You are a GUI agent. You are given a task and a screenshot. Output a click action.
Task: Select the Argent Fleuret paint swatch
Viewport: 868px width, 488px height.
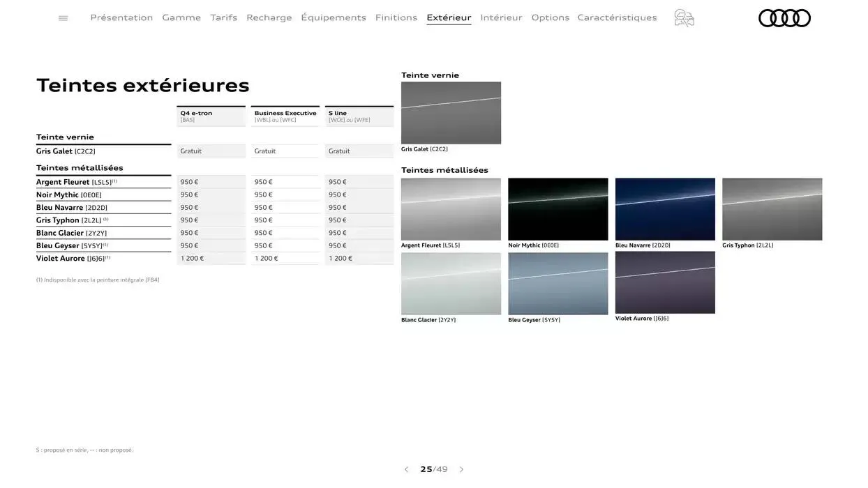coord(451,208)
